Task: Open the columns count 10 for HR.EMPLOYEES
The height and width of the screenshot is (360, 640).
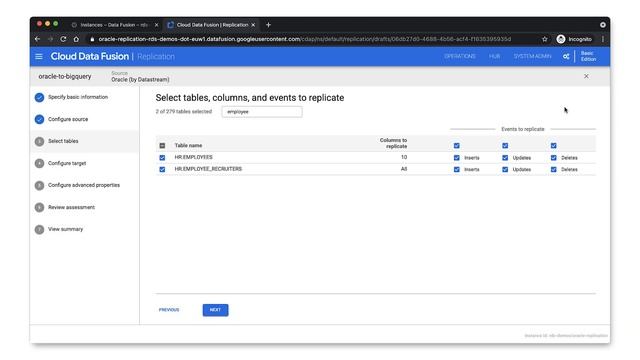Action: (404, 157)
